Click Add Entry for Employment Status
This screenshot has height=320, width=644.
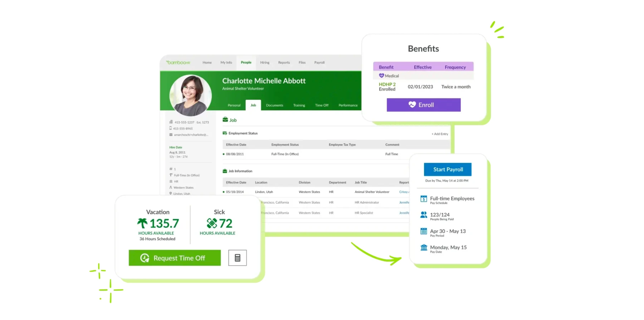pos(440,134)
